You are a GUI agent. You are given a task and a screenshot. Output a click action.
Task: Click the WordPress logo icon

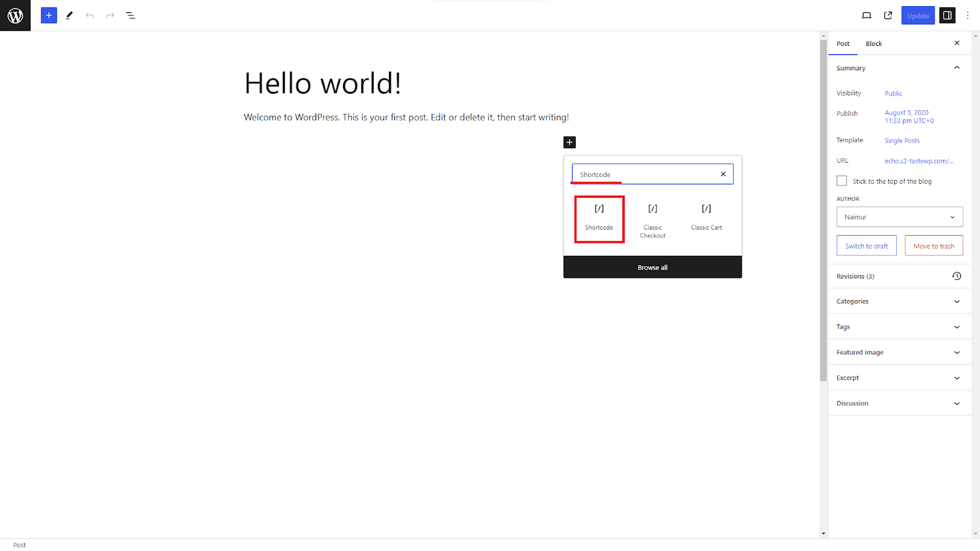(15, 15)
